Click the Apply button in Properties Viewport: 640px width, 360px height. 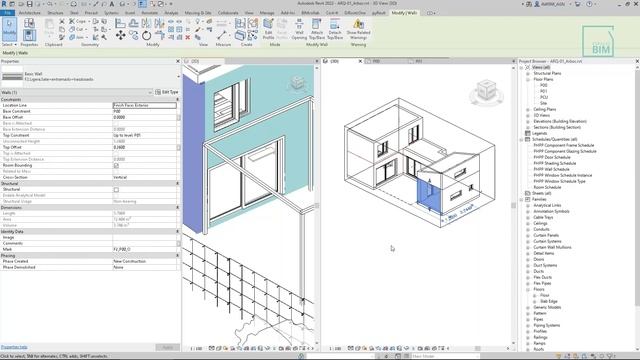coord(167,347)
